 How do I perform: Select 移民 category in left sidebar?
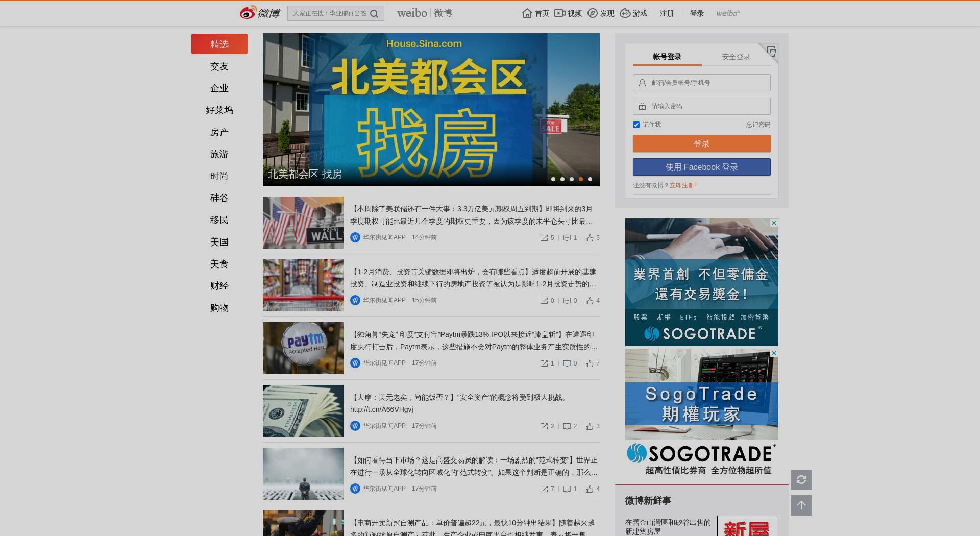click(219, 220)
